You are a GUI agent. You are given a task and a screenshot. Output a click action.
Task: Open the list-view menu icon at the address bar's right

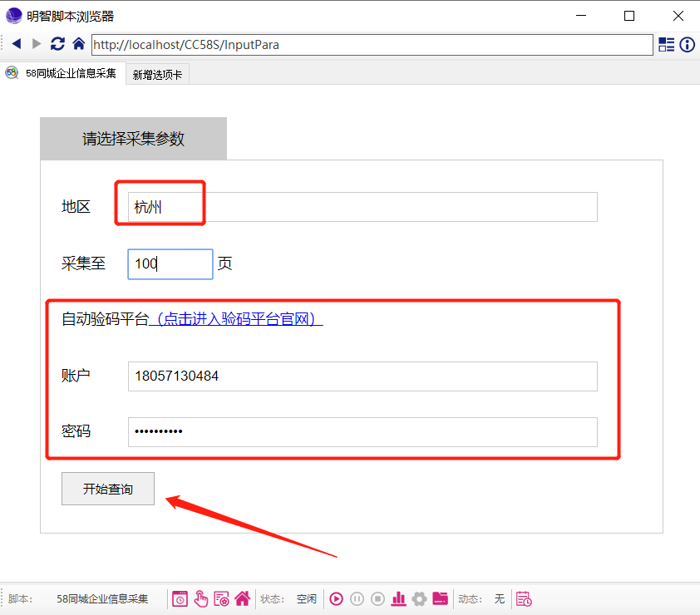click(667, 45)
